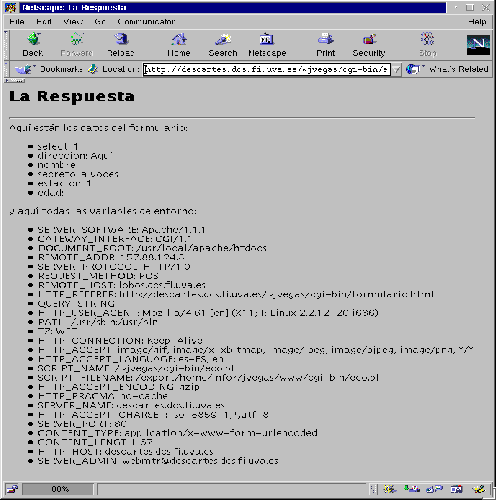Open What's Related dropdown
This screenshot has width=496, height=500.
coord(447,69)
